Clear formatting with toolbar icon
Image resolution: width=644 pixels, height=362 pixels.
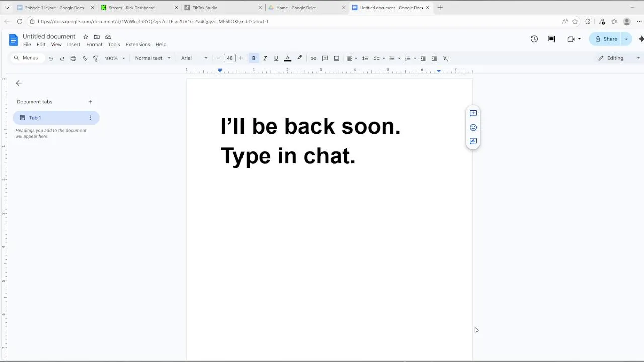445,58
